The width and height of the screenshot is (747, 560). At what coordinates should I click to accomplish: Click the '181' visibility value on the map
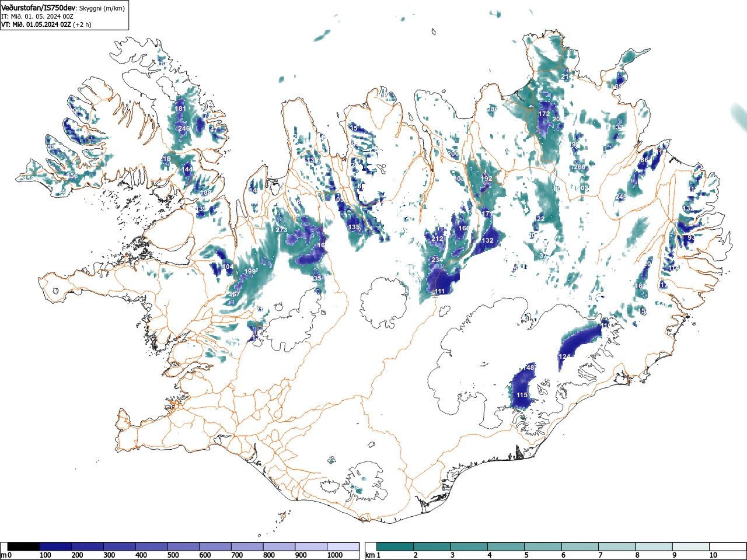[181, 109]
